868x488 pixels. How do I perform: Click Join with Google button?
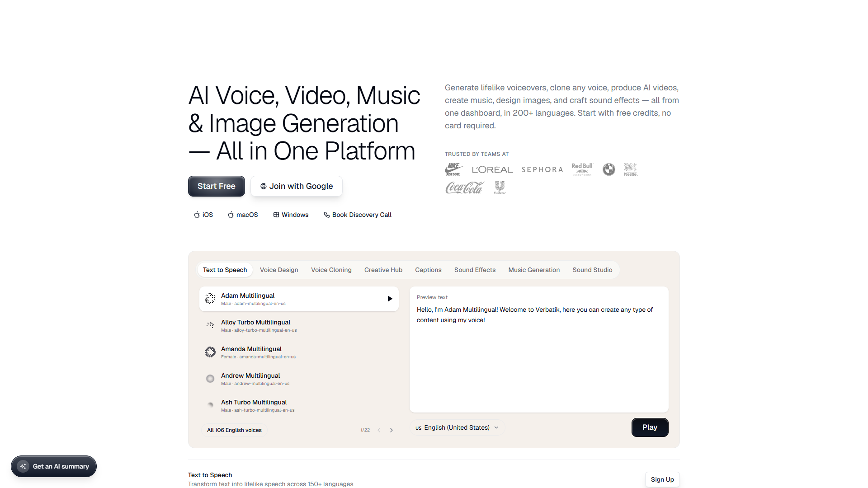pyautogui.click(x=297, y=186)
